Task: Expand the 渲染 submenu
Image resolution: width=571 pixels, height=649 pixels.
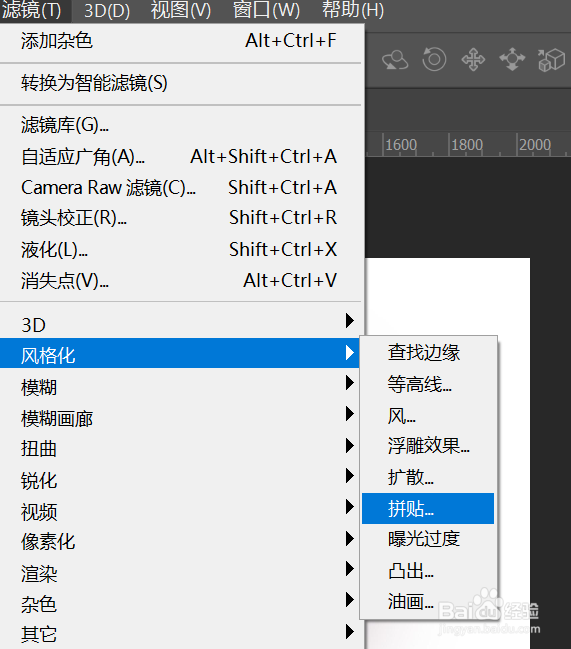Action: 181,572
